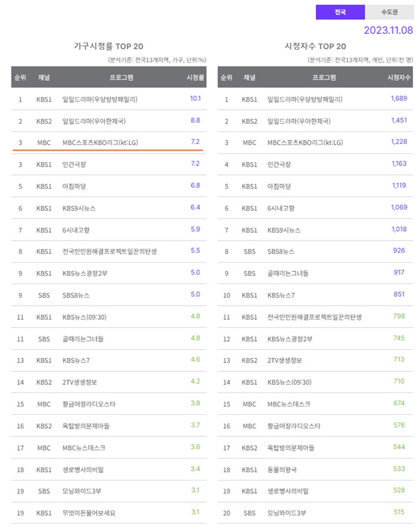Click viewer count 1,119
The width and height of the screenshot is (420, 529).
click(399, 186)
